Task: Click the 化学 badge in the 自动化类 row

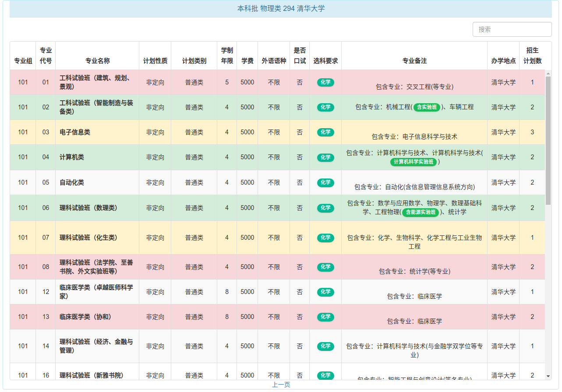Action: coord(325,182)
